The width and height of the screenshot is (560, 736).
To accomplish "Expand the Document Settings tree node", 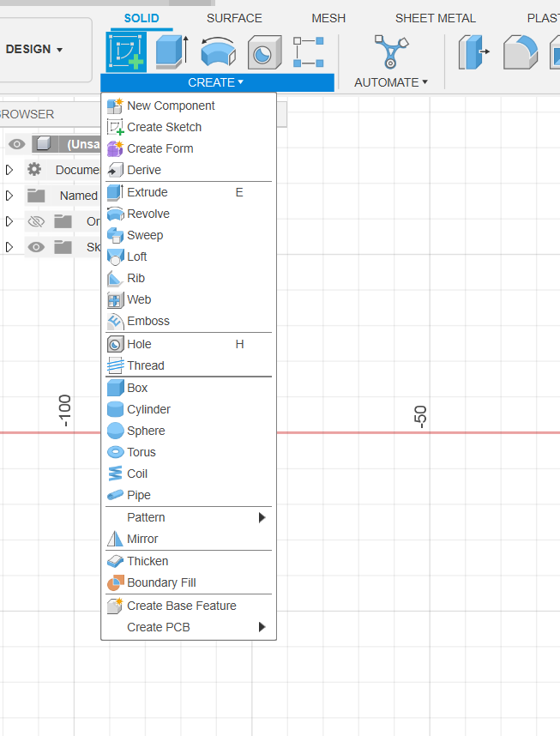I will 9,170.
